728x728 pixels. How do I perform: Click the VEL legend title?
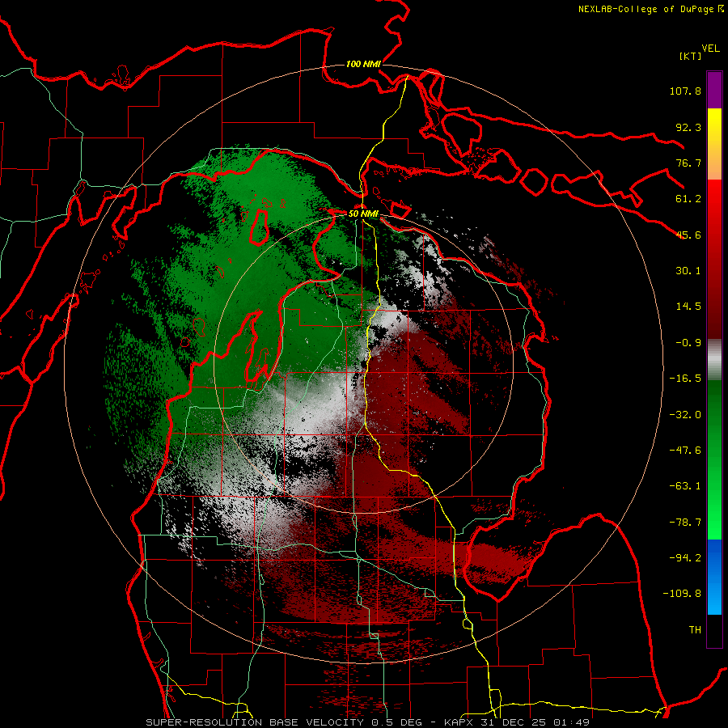coord(711,48)
